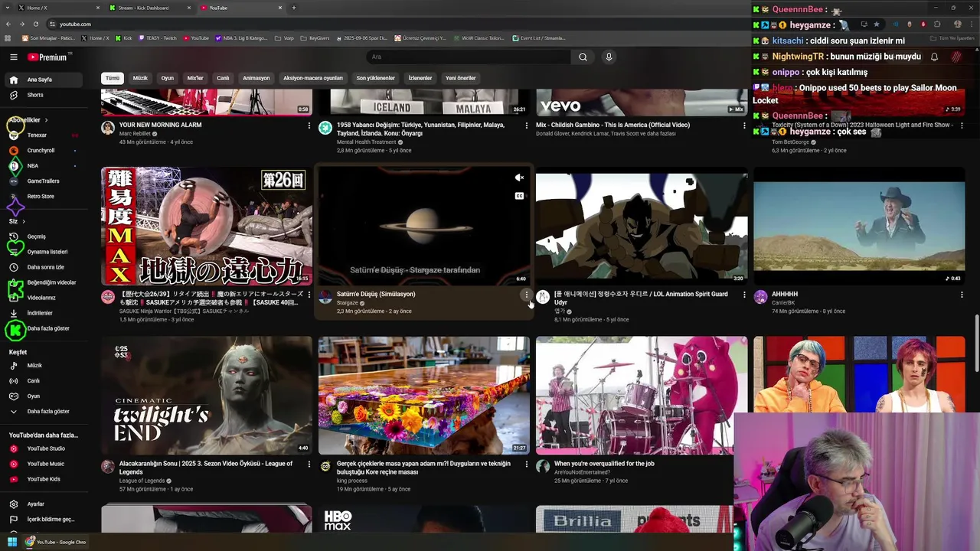Open options menu for LOL Animation Udyr video
Screen dimensions: 980x551
tap(744, 295)
